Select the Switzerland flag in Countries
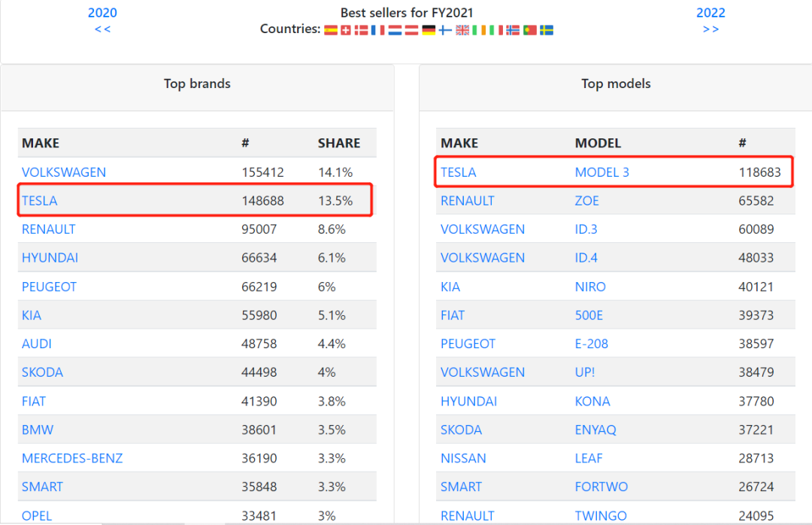Image resolution: width=812 pixels, height=525 pixels. point(345,30)
